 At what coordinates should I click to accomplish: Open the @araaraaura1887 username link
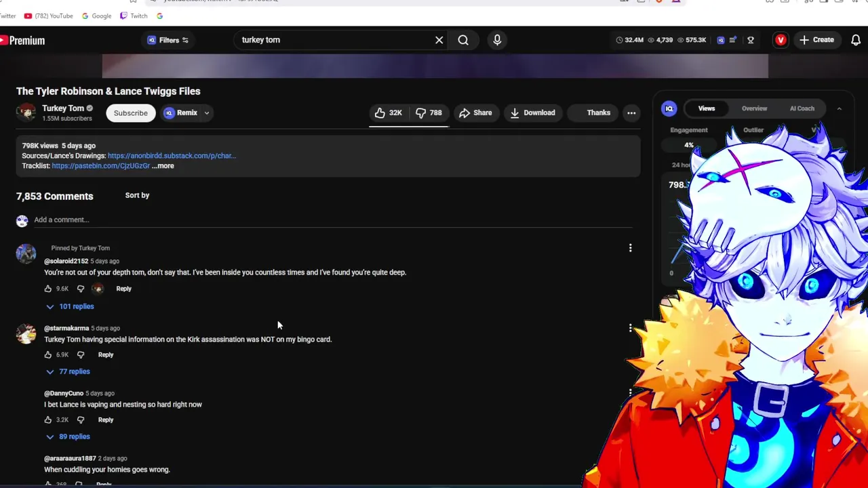[x=70, y=458]
